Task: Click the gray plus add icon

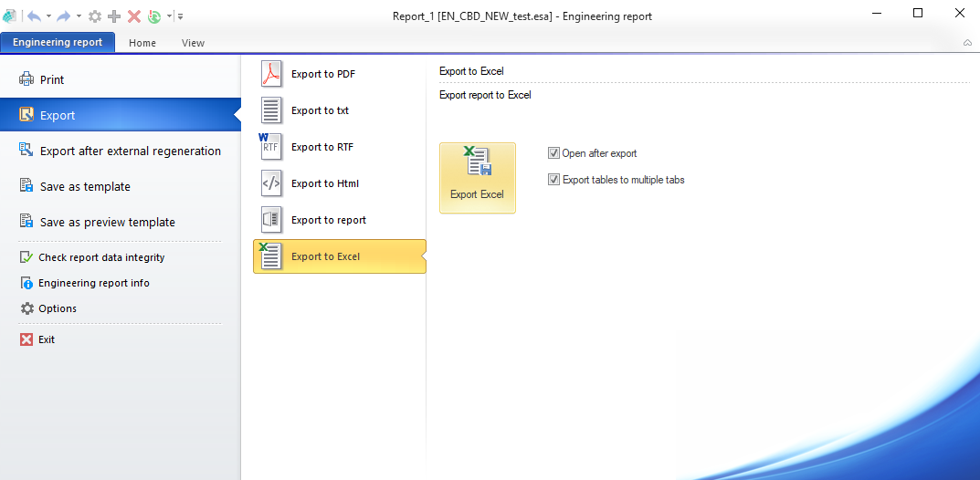Action: click(114, 16)
